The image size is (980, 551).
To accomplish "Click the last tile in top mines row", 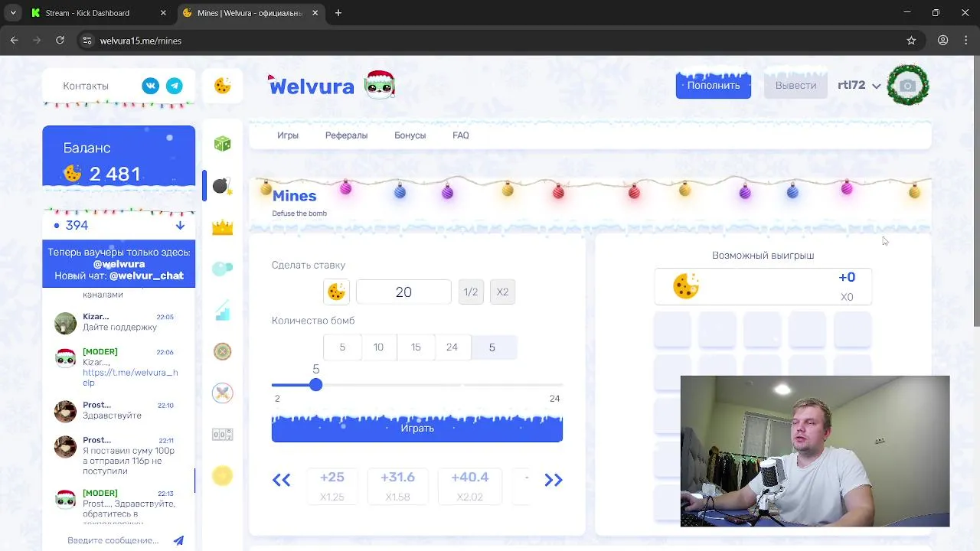I will tap(852, 330).
